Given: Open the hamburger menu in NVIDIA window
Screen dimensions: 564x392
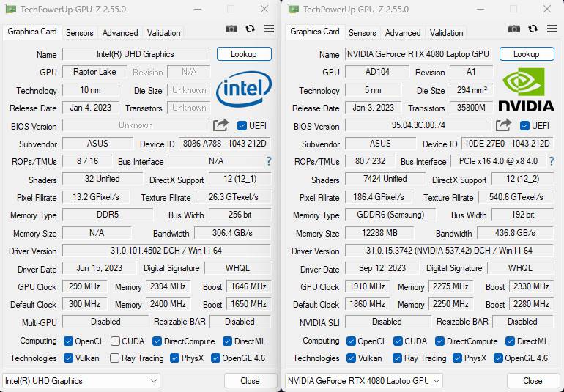Looking at the screenshot, I should tap(552, 29).
